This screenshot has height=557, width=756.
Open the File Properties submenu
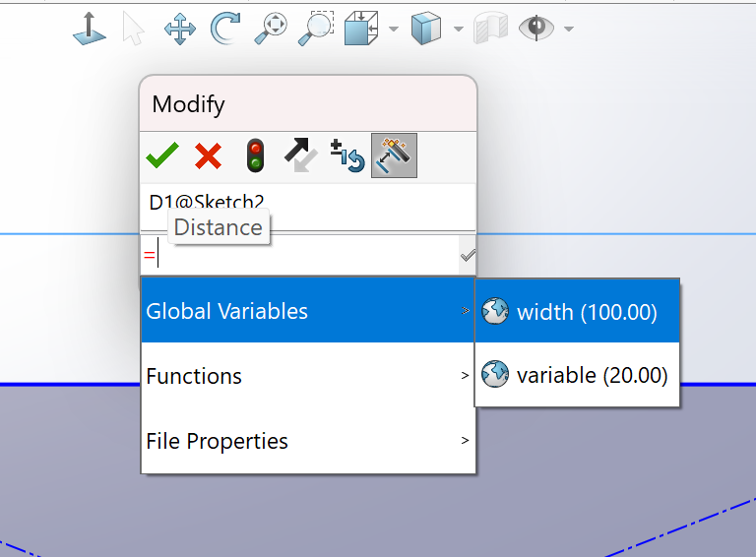pyautogui.click(x=307, y=441)
